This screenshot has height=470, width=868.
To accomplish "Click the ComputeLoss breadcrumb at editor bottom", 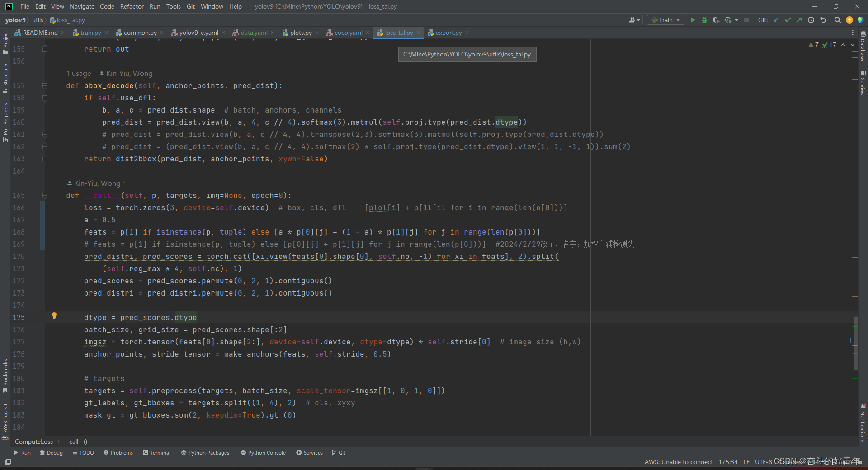I will pyautogui.click(x=34, y=442).
